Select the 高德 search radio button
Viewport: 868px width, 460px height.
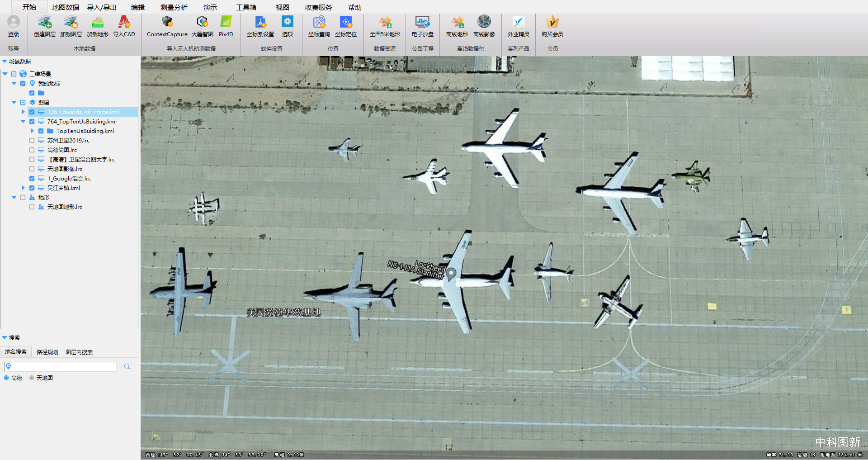click(6, 378)
